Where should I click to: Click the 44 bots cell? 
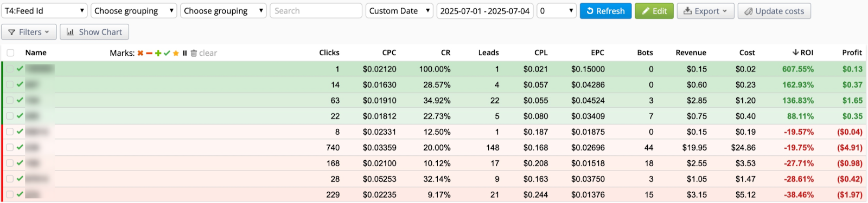pyautogui.click(x=649, y=148)
